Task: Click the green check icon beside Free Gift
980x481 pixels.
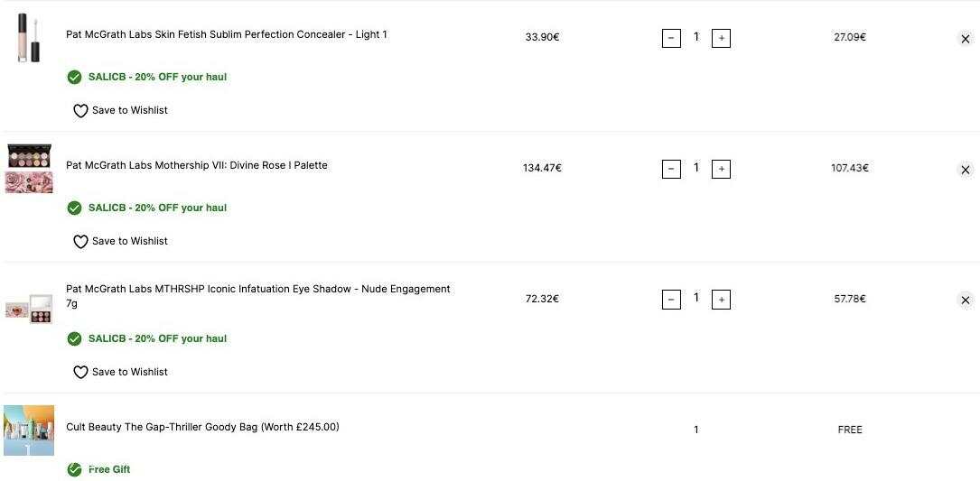Action: click(74, 469)
